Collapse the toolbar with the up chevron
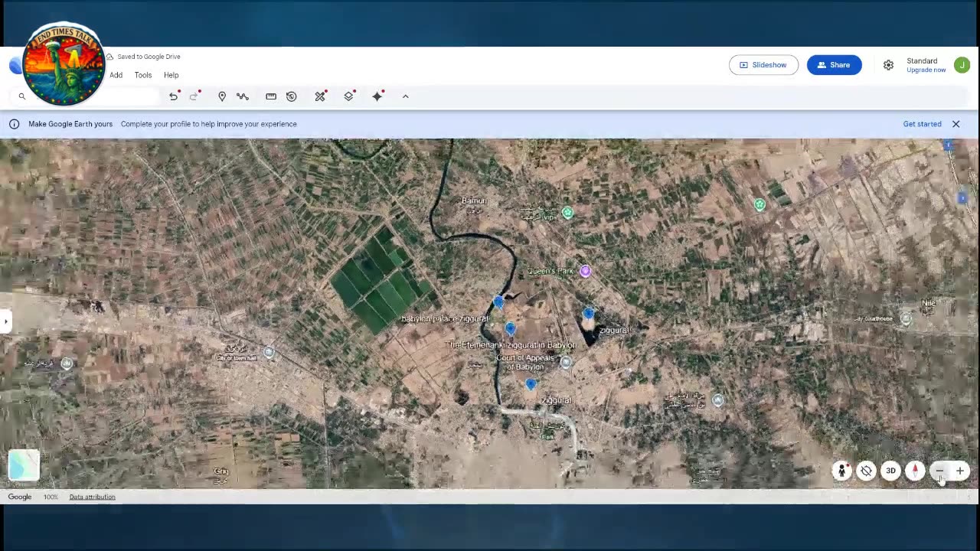 406,96
